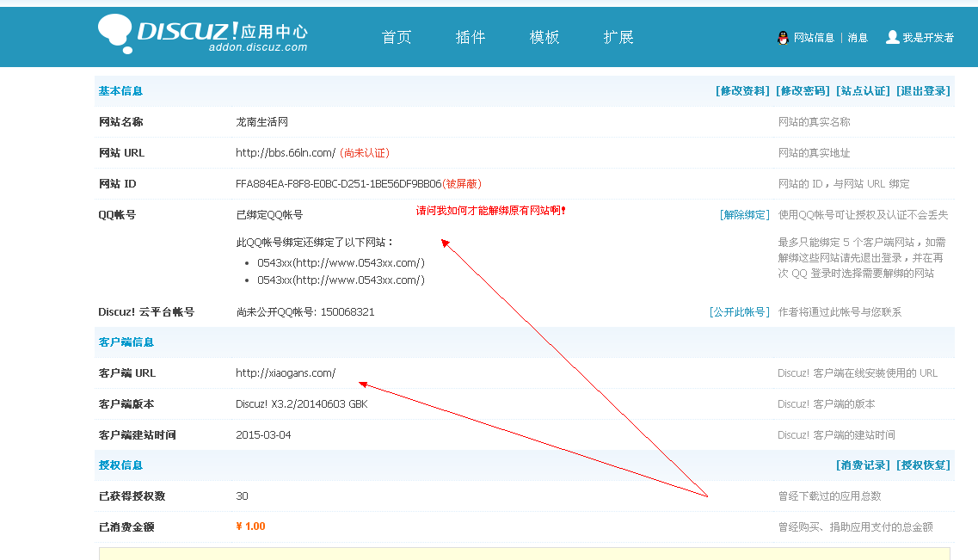Click the QQ penguin icon
The image size is (978, 560).
[783, 38]
